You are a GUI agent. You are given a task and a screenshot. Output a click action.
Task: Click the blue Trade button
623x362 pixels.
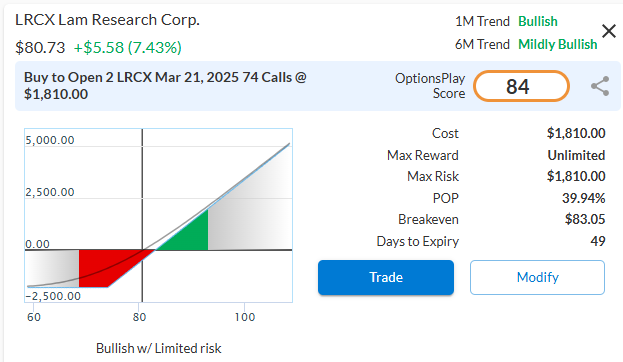click(x=386, y=277)
